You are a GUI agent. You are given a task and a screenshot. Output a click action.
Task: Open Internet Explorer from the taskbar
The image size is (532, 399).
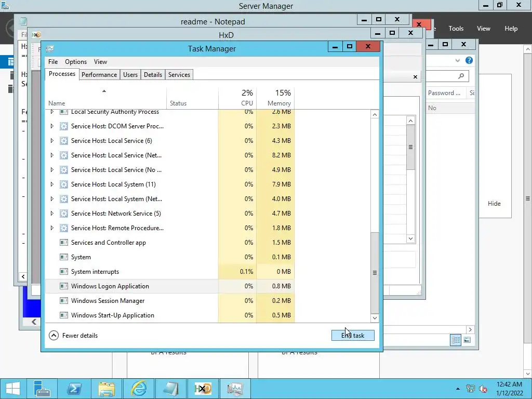coord(139,389)
